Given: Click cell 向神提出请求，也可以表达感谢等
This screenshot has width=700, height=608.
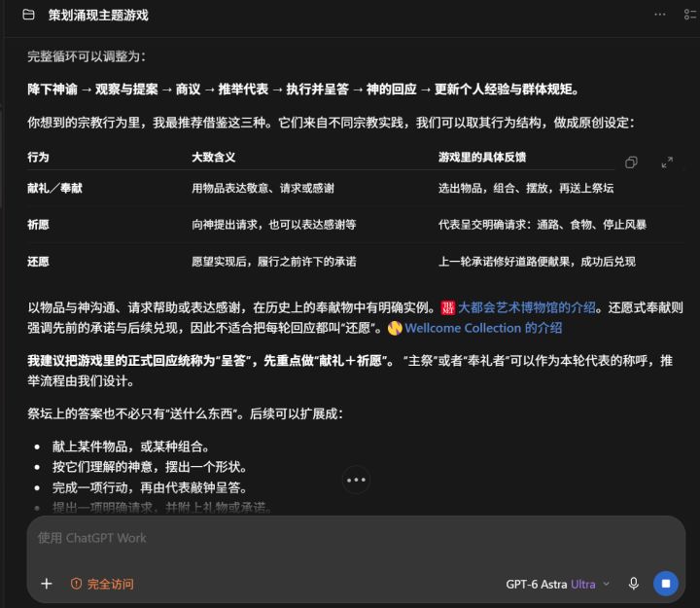Looking at the screenshot, I should tap(273, 225).
